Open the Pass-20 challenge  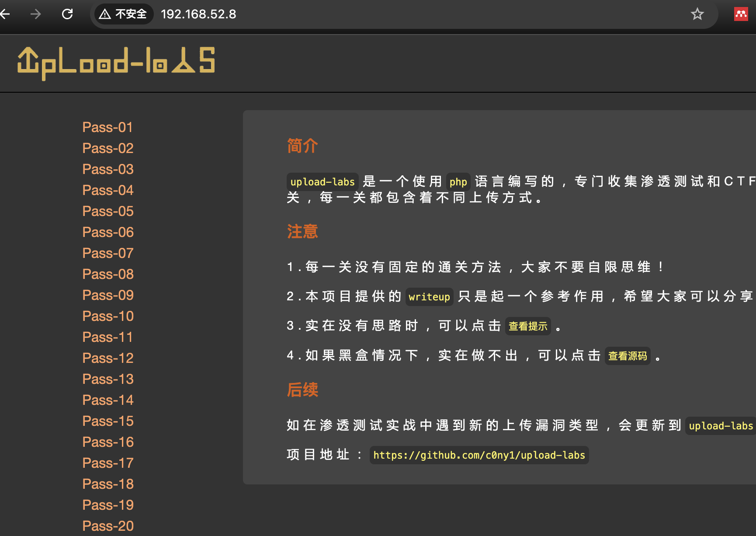(x=108, y=526)
